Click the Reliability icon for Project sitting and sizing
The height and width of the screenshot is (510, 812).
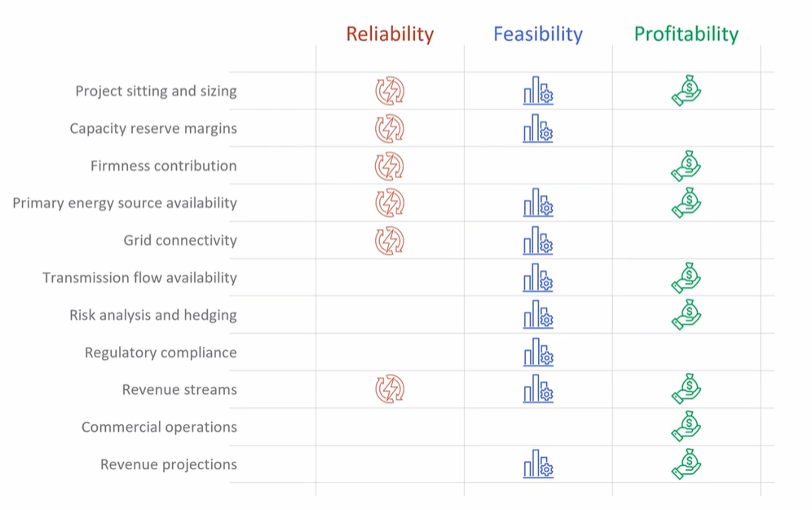(x=390, y=91)
